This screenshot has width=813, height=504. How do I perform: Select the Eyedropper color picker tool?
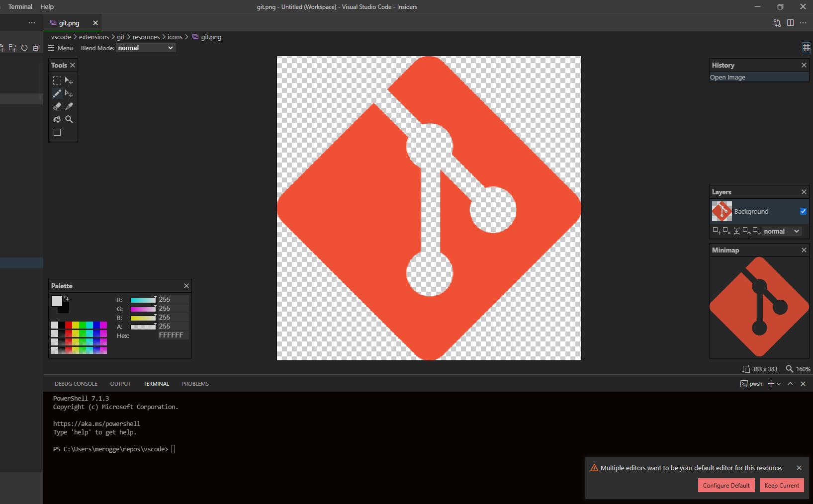coord(69,106)
